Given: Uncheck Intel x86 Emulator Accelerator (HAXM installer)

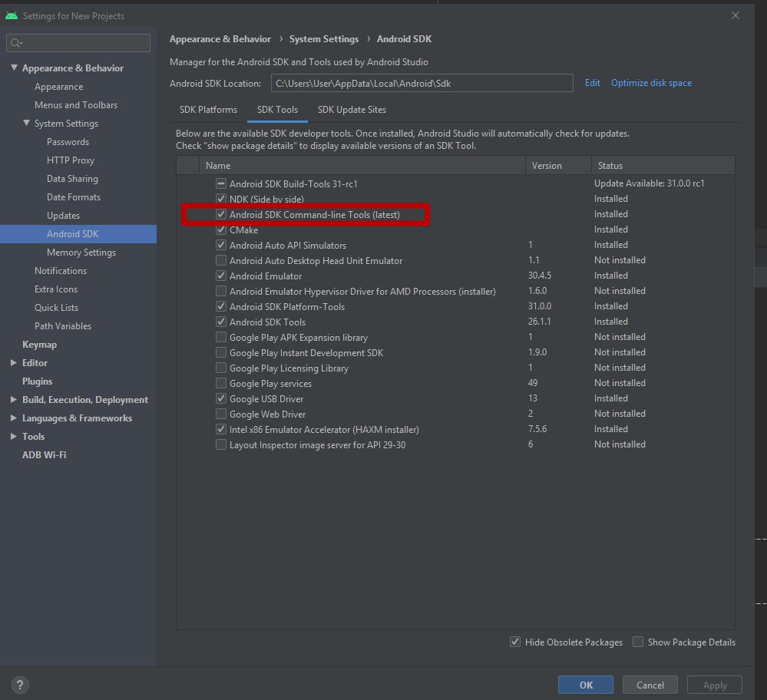Looking at the screenshot, I should pyautogui.click(x=221, y=430).
